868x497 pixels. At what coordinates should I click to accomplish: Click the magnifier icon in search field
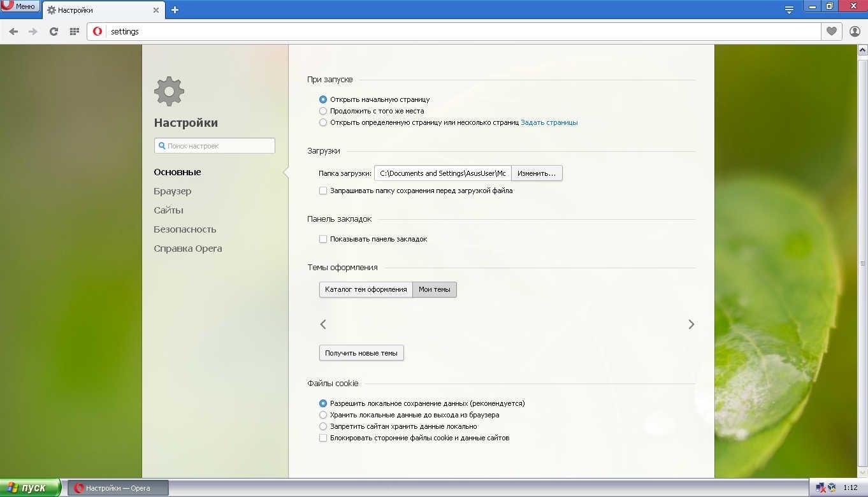162,146
